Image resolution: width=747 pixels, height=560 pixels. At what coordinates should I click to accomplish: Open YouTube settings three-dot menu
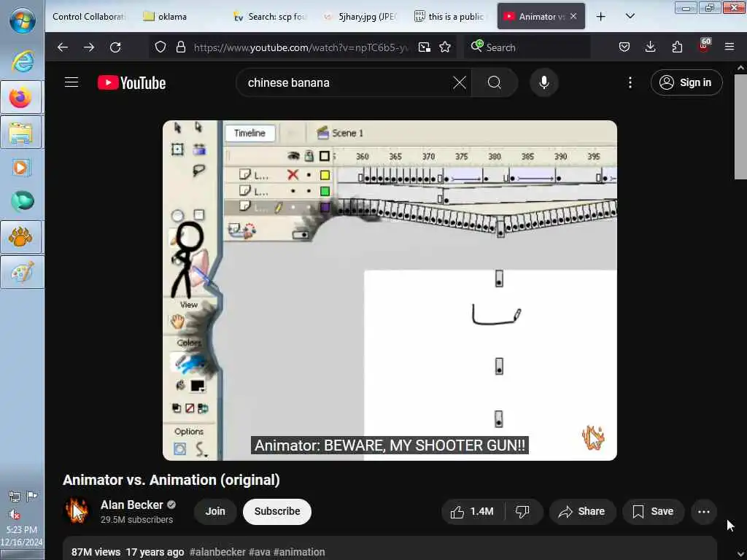point(630,83)
